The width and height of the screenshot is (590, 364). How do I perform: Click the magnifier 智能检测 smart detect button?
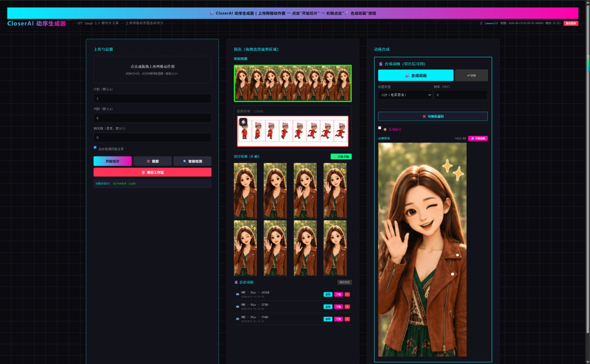pyautogui.click(x=192, y=161)
